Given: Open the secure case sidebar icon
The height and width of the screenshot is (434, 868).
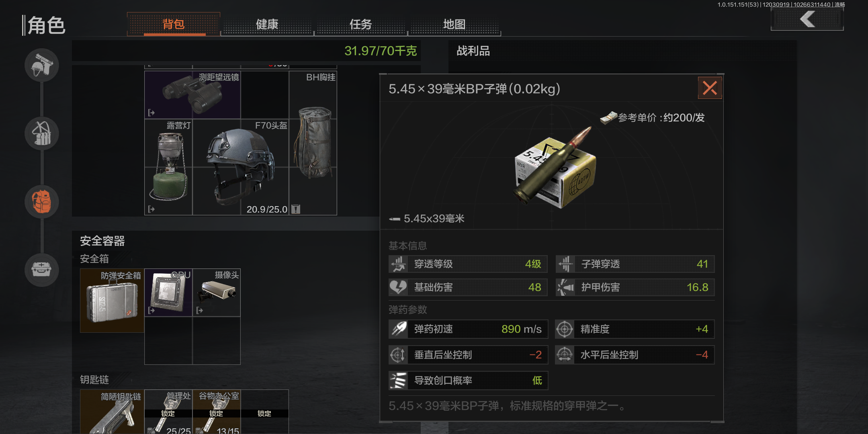Looking at the screenshot, I should coord(42,270).
